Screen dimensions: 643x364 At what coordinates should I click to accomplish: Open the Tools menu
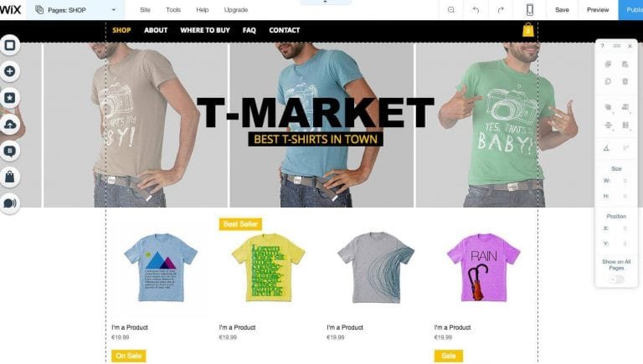pos(173,10)
